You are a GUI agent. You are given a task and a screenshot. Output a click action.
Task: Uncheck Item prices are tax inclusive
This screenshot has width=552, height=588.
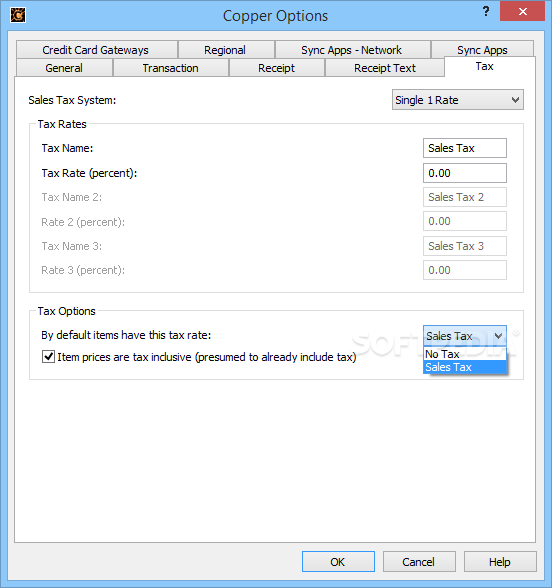tap(48, 357)
